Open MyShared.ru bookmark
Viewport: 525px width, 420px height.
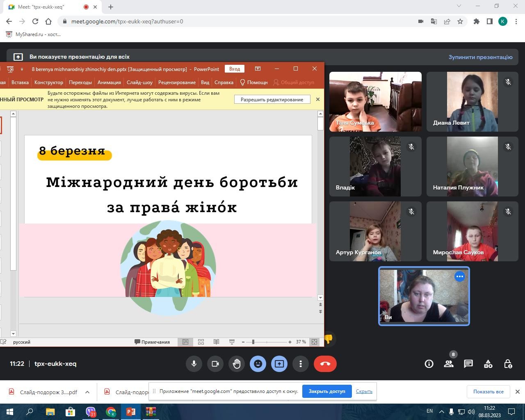click(34, 34)
